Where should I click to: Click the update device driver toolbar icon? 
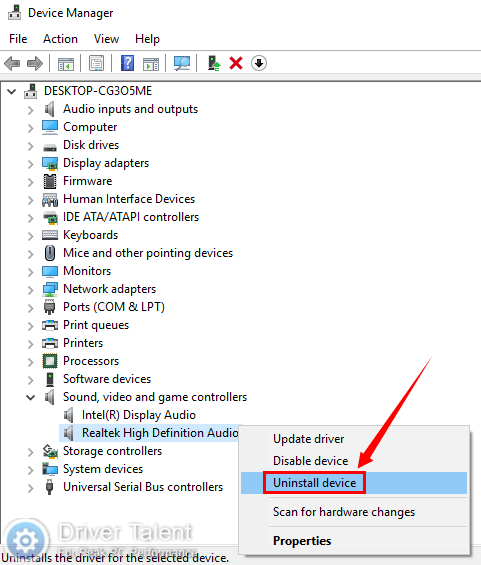(214, 63)
